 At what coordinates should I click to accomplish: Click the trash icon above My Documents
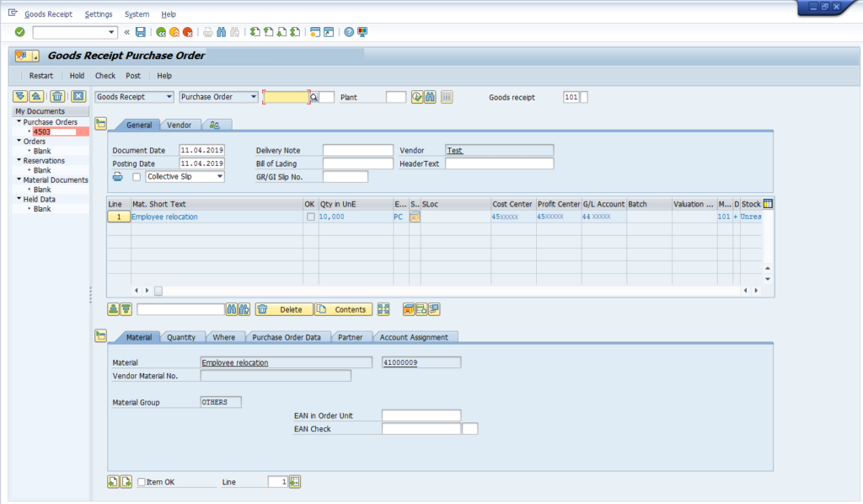[x=57, y=96]
